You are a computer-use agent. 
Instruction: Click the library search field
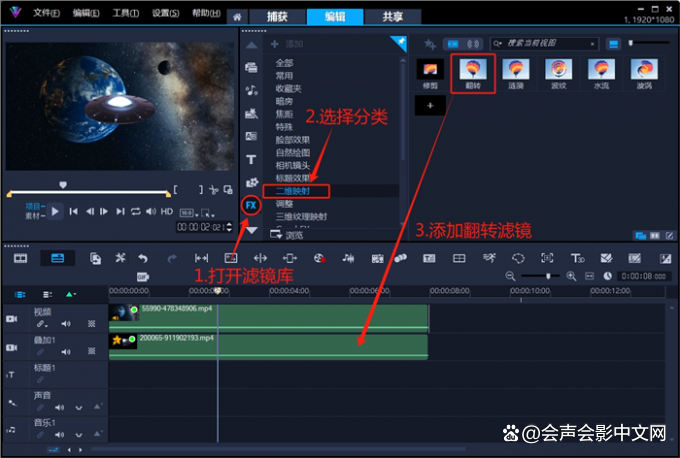click(544, 43)
